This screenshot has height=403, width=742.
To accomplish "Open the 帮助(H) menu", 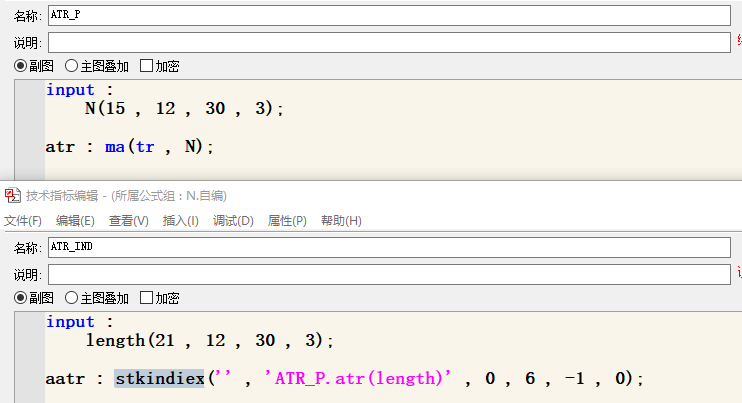I will click(340, 221).
